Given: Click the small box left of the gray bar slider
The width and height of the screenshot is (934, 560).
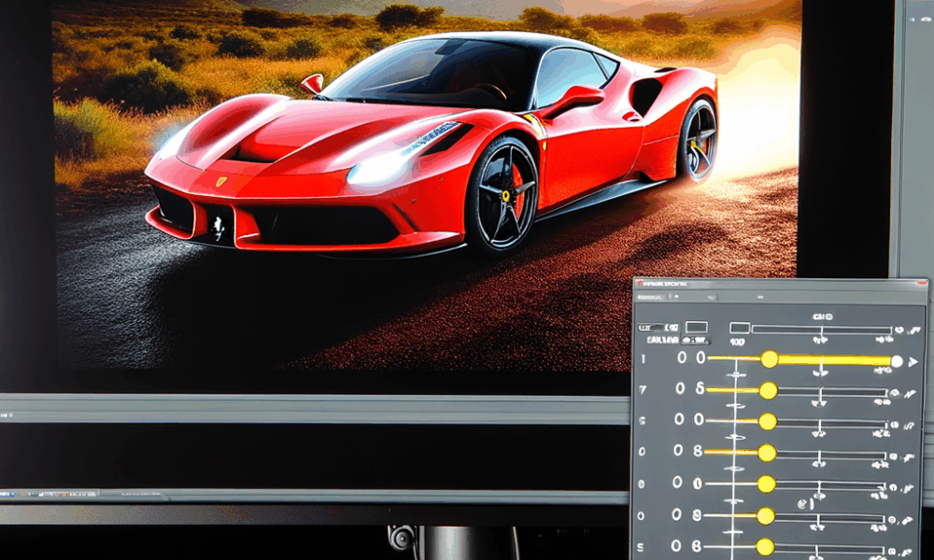Looking at the screenshot, I should point(739,328).
